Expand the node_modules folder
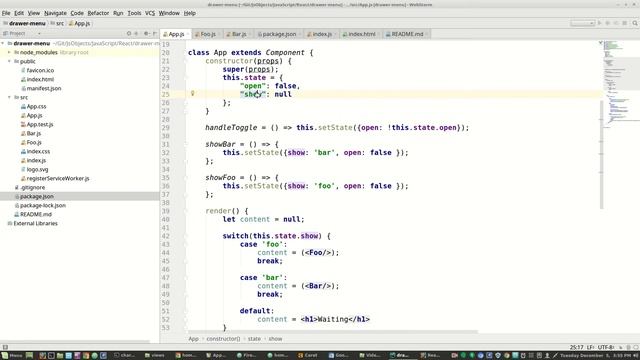The image size is (640, 360). coord(9,52)
